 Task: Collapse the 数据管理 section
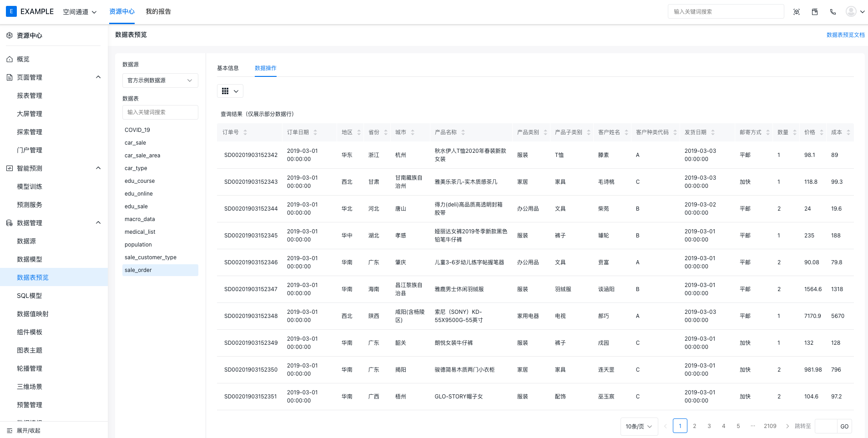coord(98,223)
